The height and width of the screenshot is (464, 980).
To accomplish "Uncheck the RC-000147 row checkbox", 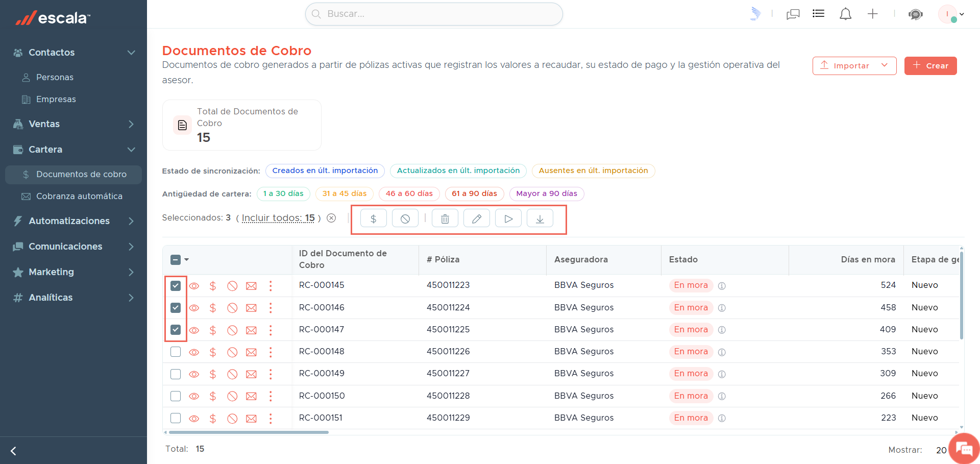I will pyautogui.click(x=176, y=330).
